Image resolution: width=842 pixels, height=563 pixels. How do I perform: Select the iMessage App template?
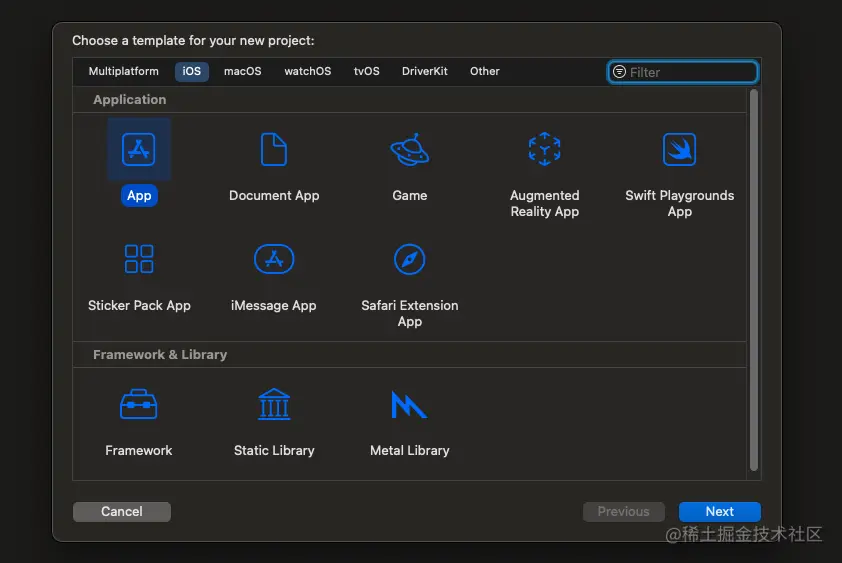[x=274, y=259]
